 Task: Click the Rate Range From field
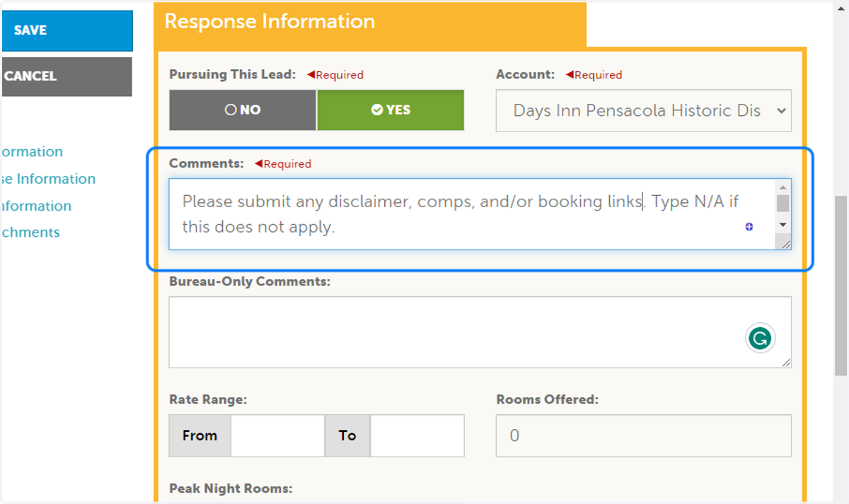[x=277, y=435]
